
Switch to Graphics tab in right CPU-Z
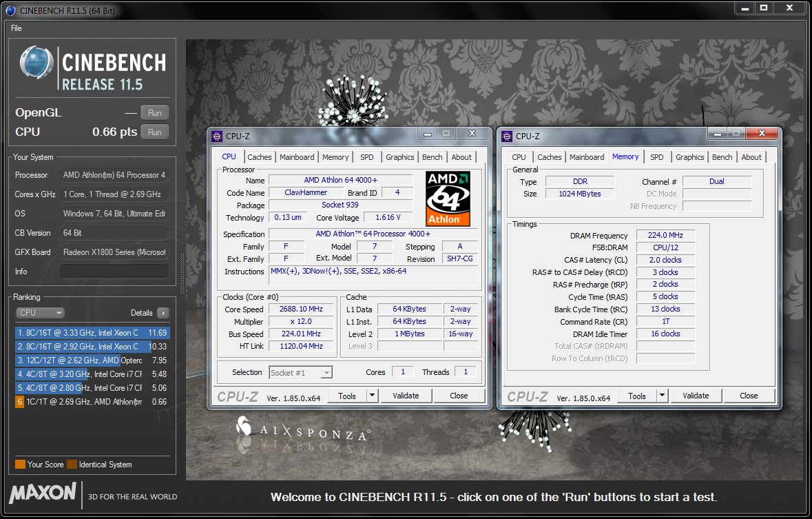pos(690,157)
